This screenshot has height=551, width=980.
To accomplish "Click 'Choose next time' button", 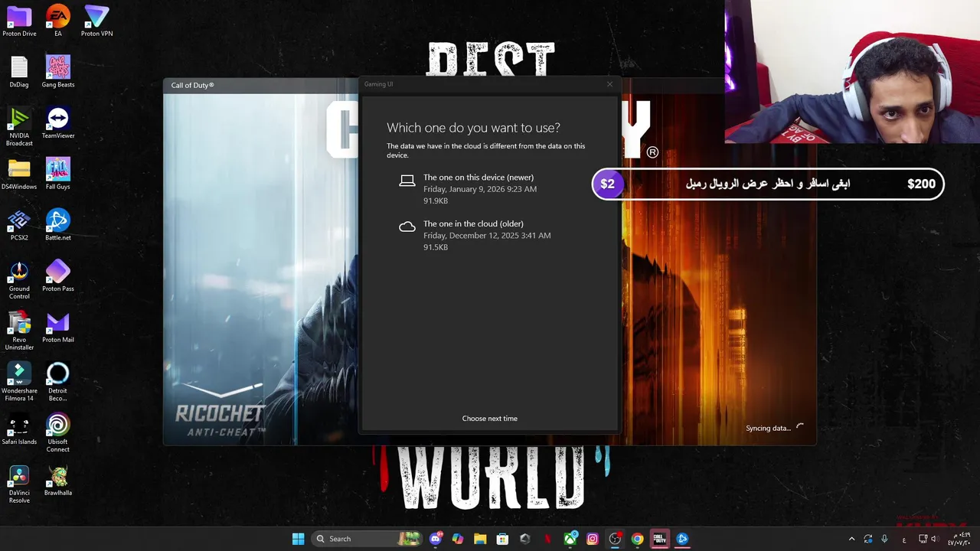I will coord(490,419).
